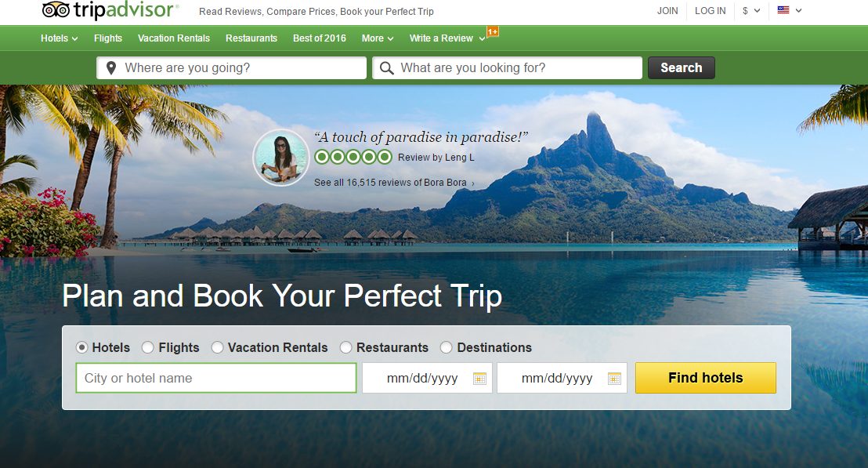This screenshot has height=468, width=868.
Task: Open the check-in date calendar icon
Action: point(479,379)
